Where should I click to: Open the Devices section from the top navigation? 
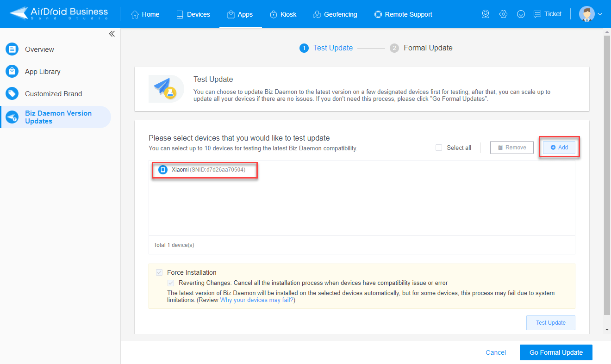tap(193, 14)
